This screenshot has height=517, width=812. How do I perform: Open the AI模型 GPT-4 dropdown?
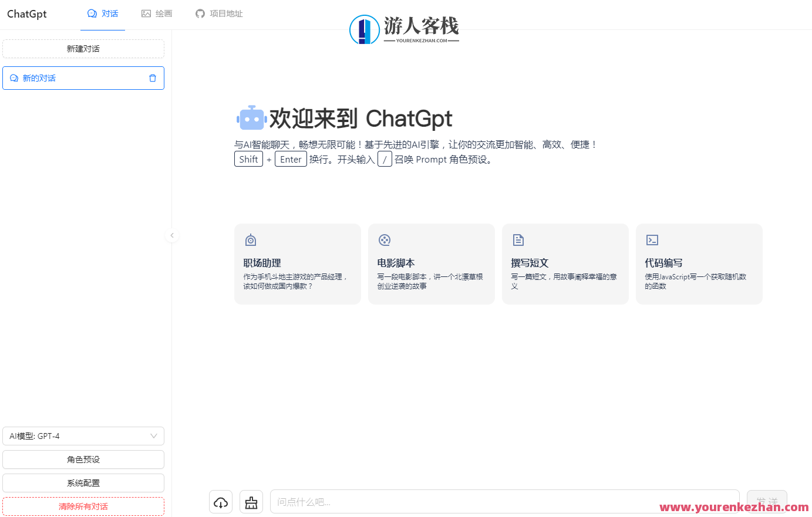[x=83, y=436]
